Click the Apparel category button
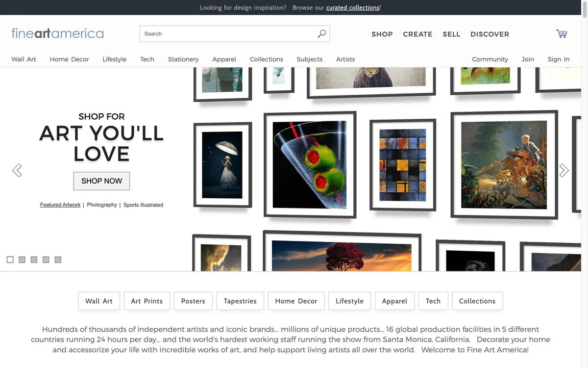Screen dimensions: 588x368 click(x=394, y=301)
